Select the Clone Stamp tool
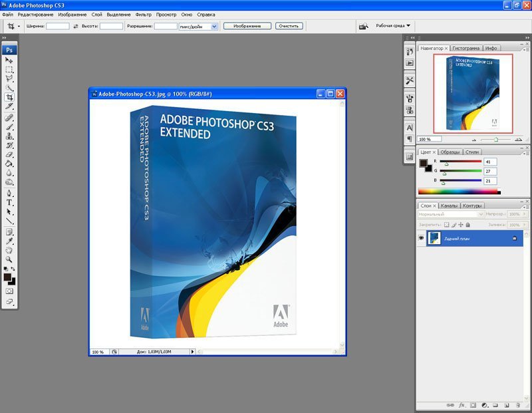 coord(9,136)
